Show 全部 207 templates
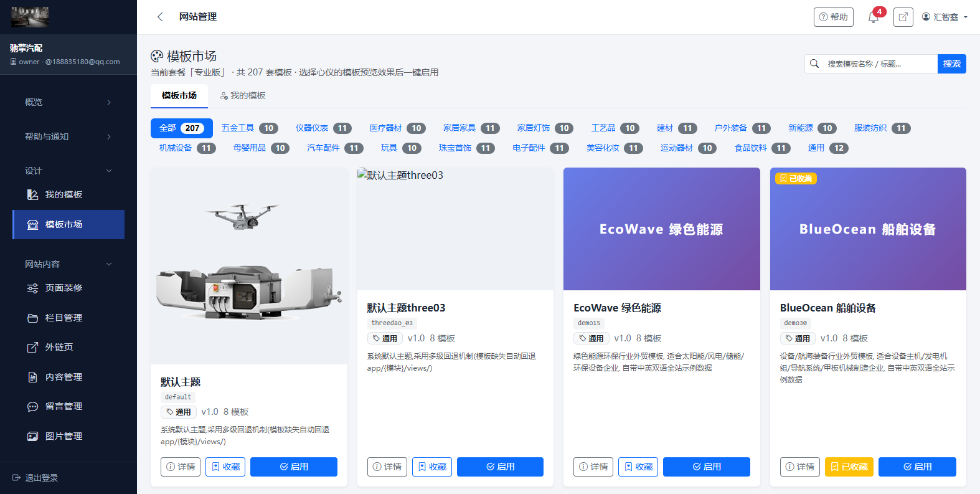 [x=182, y=128]
